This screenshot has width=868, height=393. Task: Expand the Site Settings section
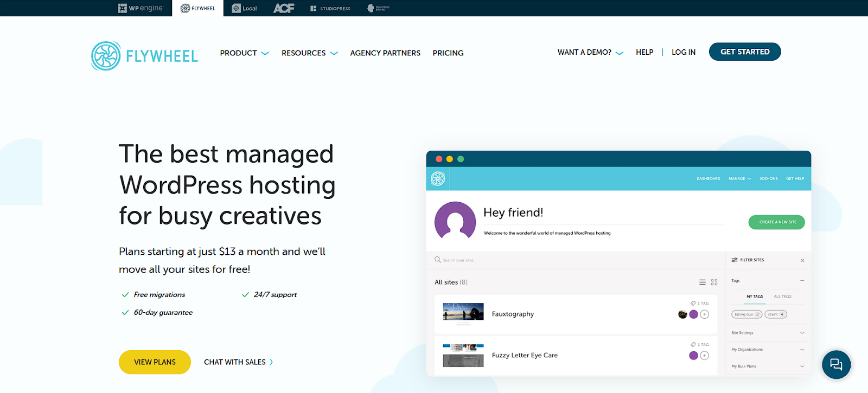(x=768, y=333)
